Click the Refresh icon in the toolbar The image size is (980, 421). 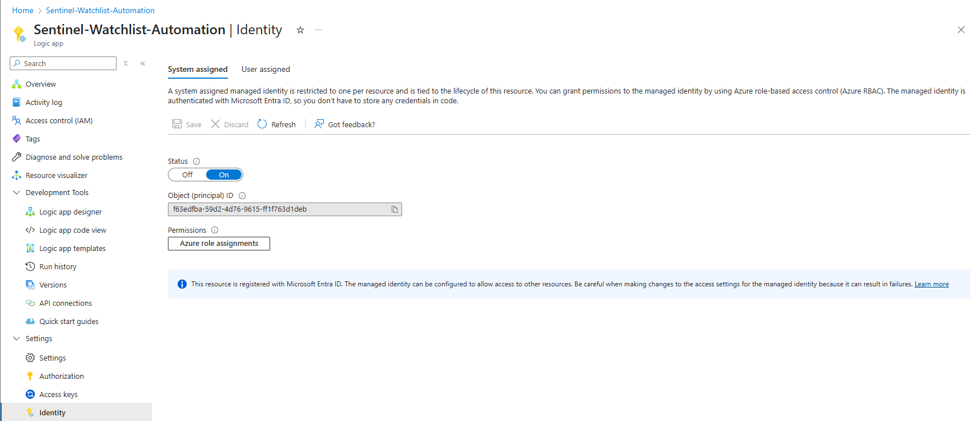[x=262, y=124]
